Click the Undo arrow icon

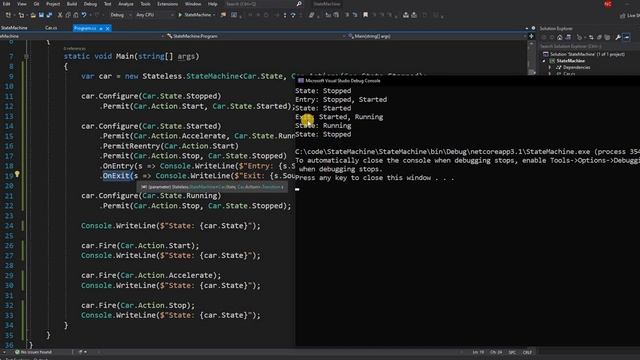84,15
